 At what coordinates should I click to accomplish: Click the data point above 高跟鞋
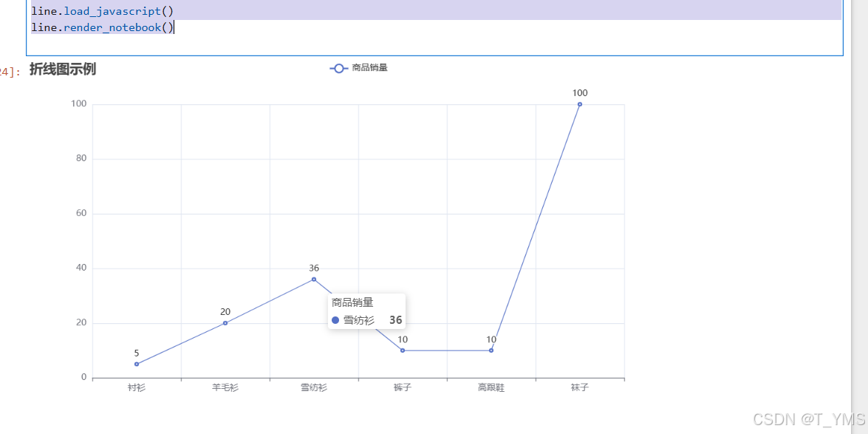coord(491,349)
